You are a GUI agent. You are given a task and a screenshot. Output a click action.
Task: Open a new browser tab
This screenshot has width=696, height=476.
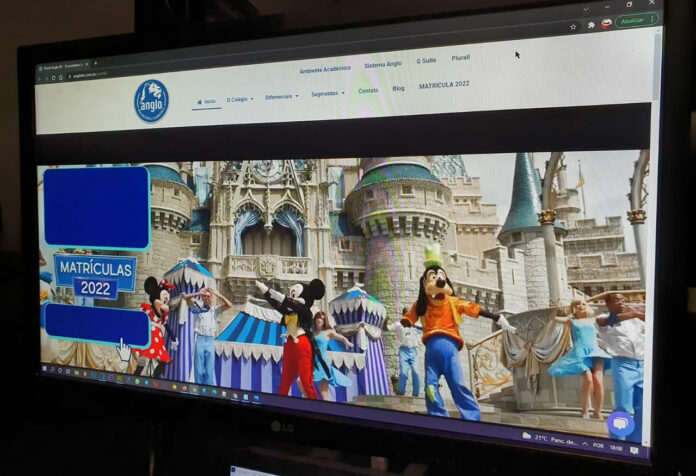95,63
